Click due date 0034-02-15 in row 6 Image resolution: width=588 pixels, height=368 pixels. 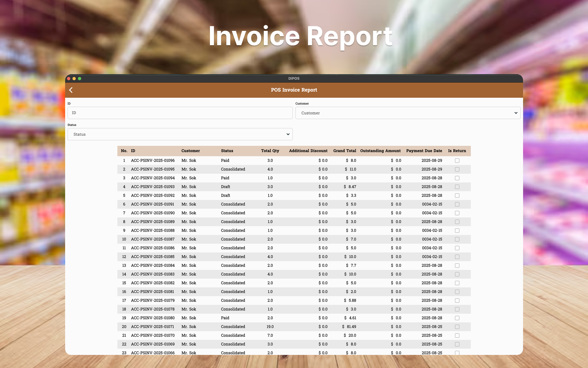[x=432, y=204]
